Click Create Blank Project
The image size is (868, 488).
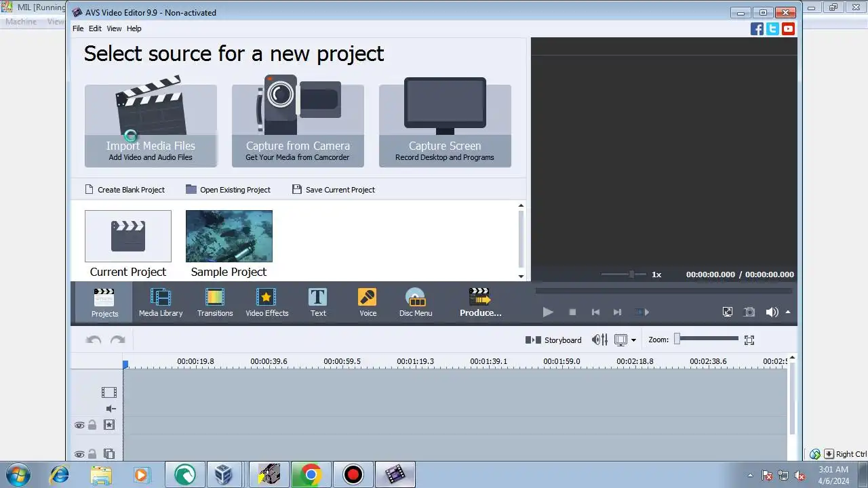click(x=125, y=190)
